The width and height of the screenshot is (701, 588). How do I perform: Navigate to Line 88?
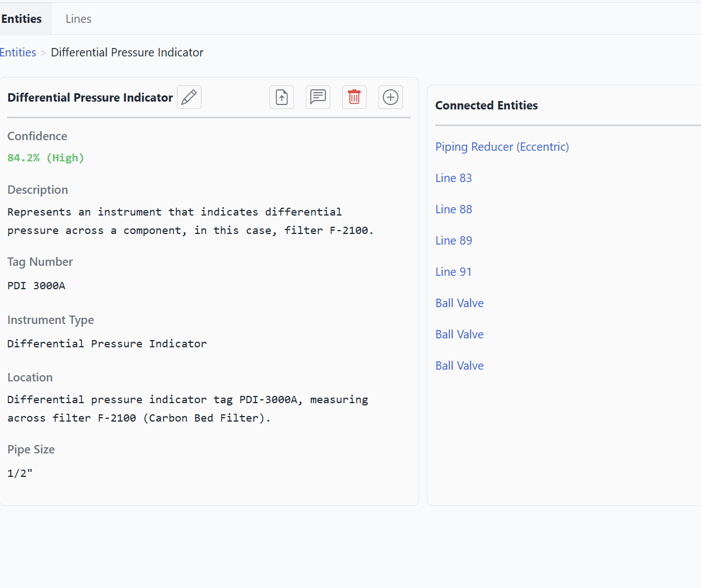click(x=453, y=209)
